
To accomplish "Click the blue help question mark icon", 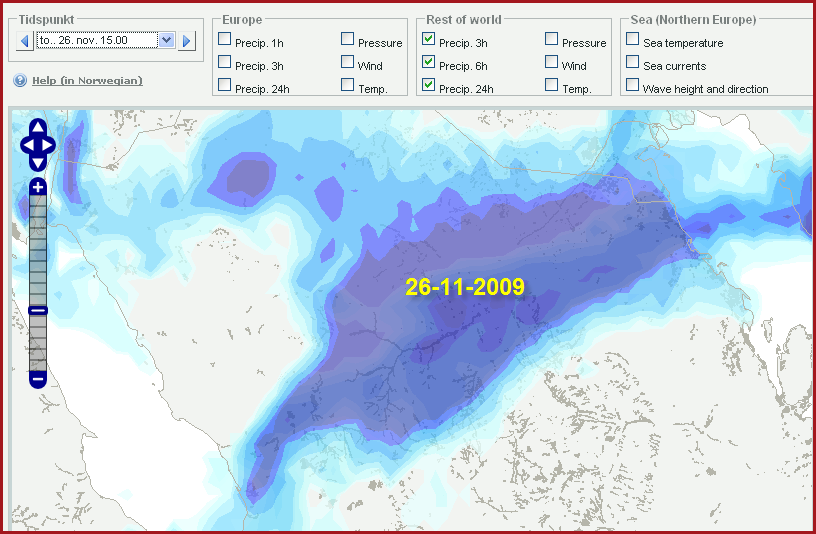I will coord(20,81).
